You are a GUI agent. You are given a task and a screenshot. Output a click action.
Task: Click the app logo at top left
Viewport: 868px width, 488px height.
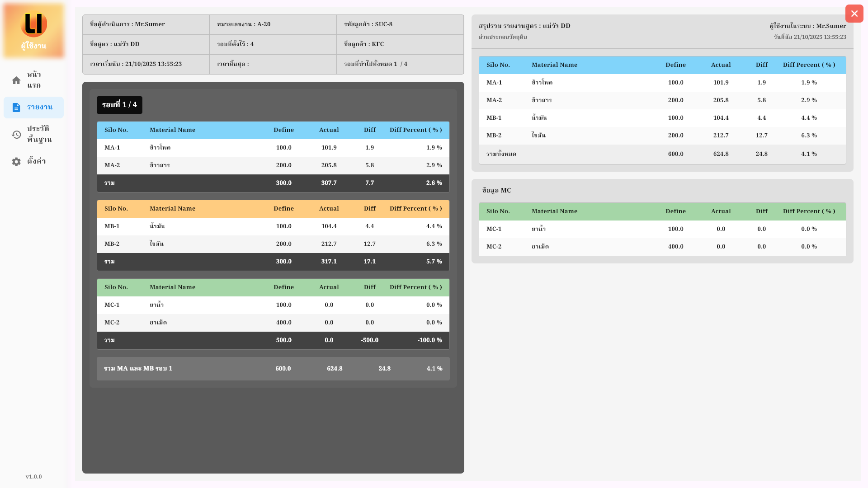34,24
